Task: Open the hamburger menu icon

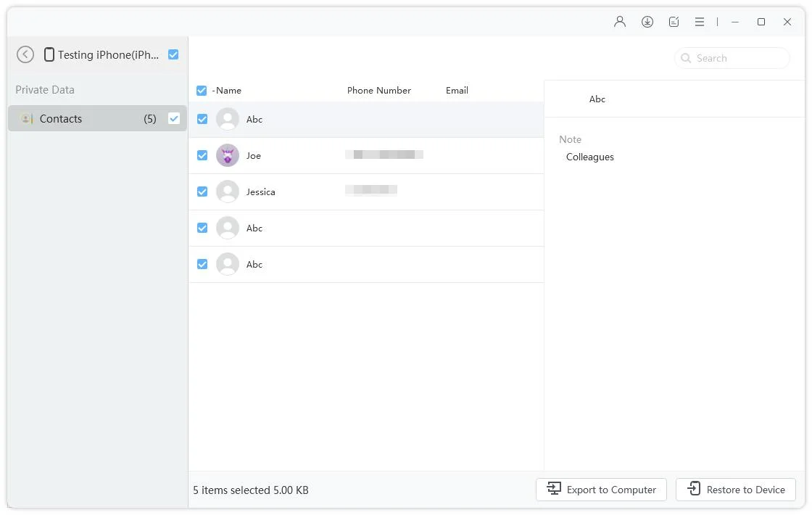Action: coord(700,22)
